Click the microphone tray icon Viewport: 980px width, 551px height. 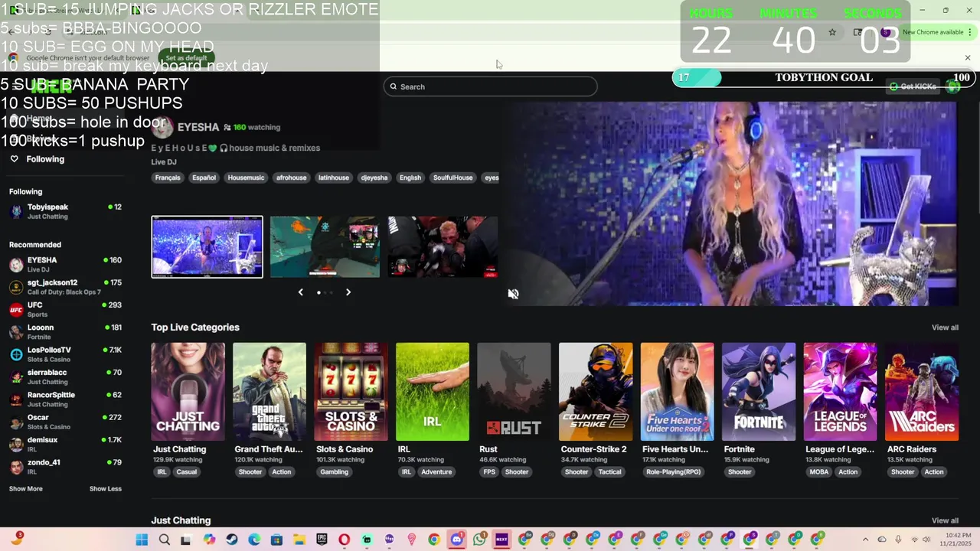pyautogui.click(x=898, y=540)
